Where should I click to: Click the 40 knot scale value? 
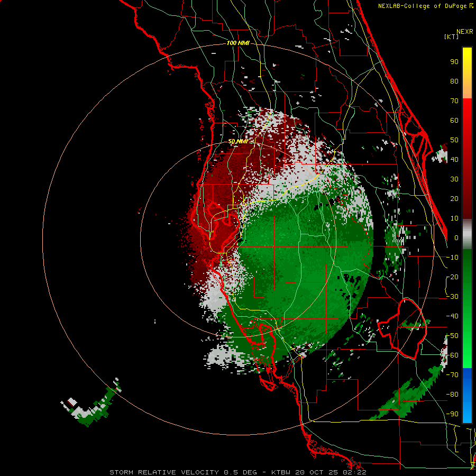pyautogui.click(x=454, y=159)
